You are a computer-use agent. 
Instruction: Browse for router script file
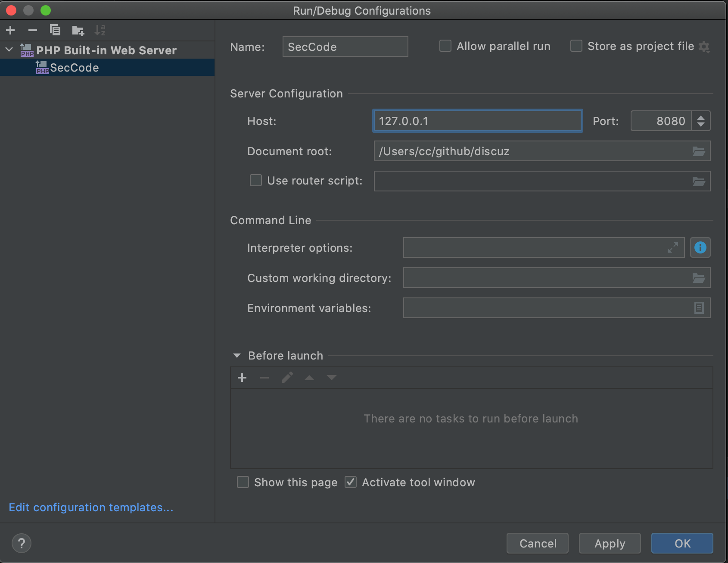(x=699, y=181)
